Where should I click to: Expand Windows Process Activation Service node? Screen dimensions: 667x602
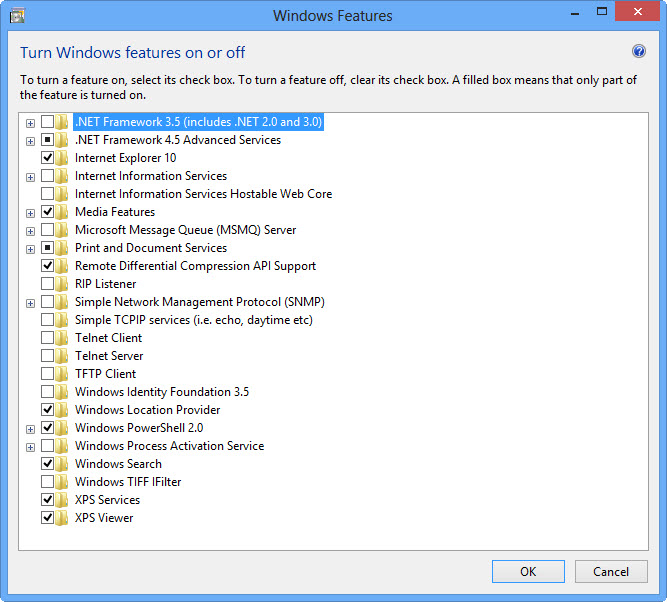coord(30,447)
